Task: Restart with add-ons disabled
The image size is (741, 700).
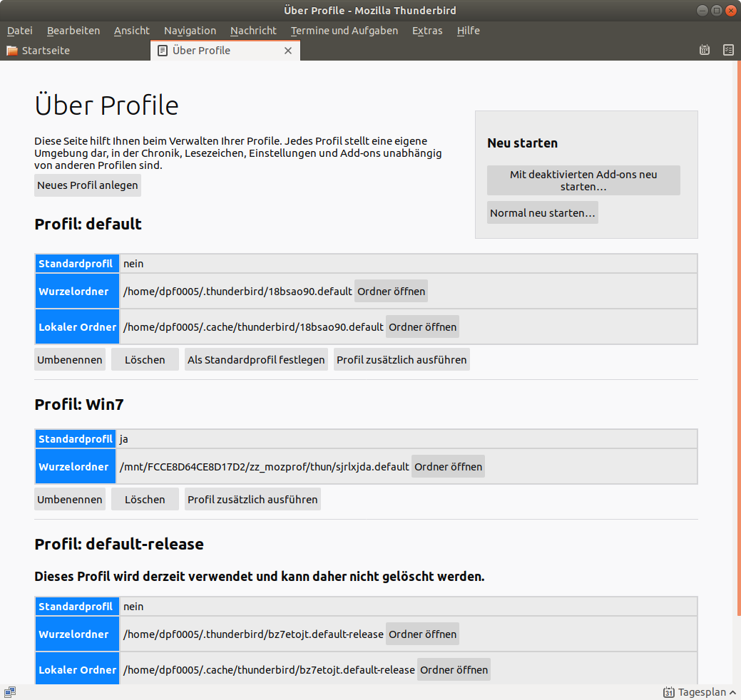Action: pyautogui.click(x=583, y=180)
